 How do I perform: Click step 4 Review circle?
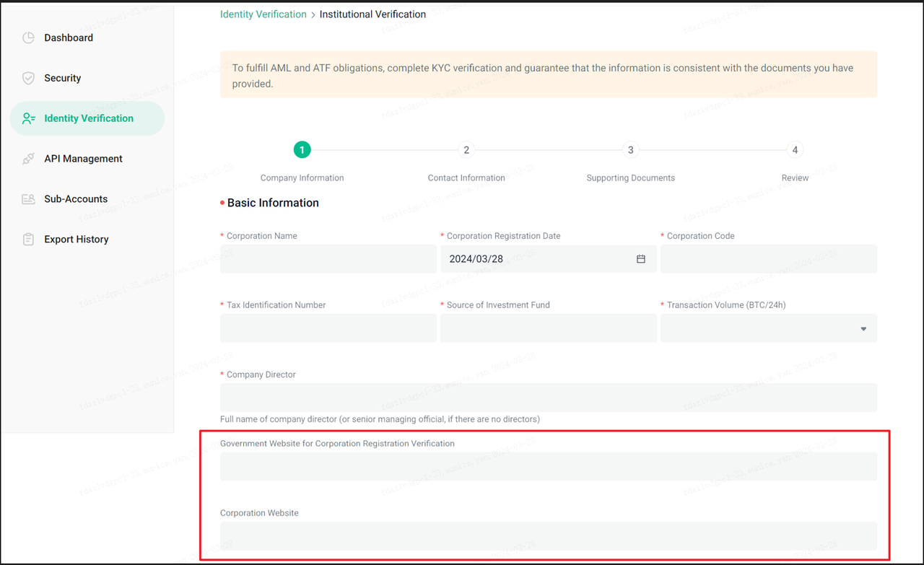[795, 150]
